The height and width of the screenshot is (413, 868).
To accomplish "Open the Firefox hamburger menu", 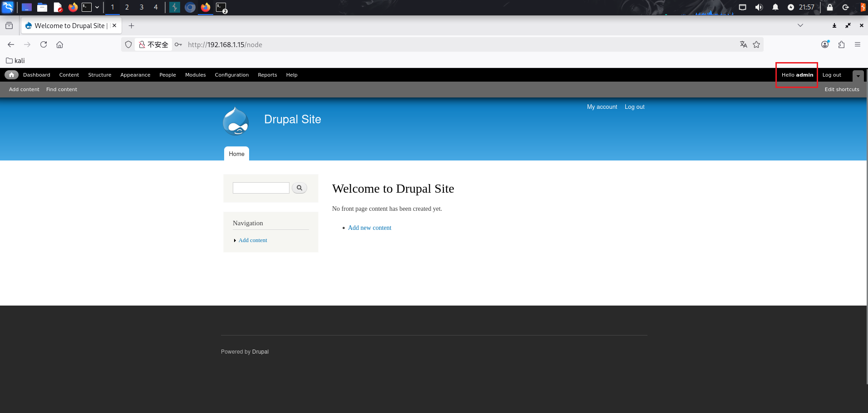I will [857, 44].
